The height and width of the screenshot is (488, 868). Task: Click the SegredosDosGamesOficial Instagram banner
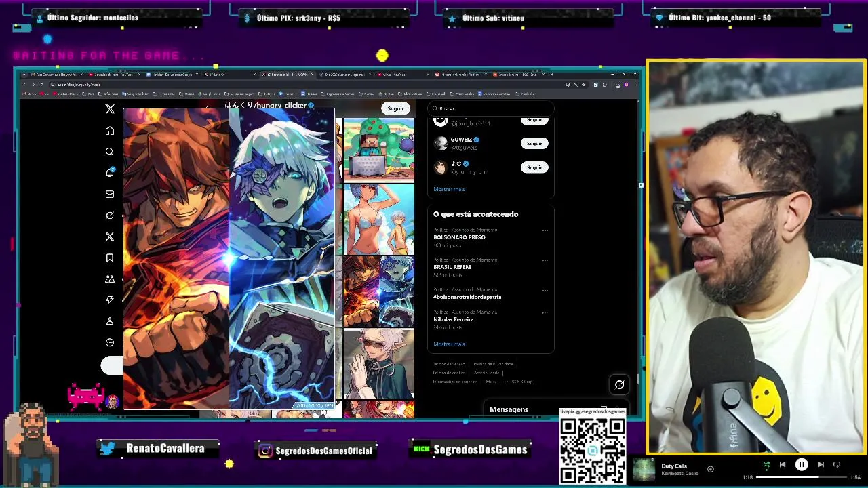click(x=316, y=451)
